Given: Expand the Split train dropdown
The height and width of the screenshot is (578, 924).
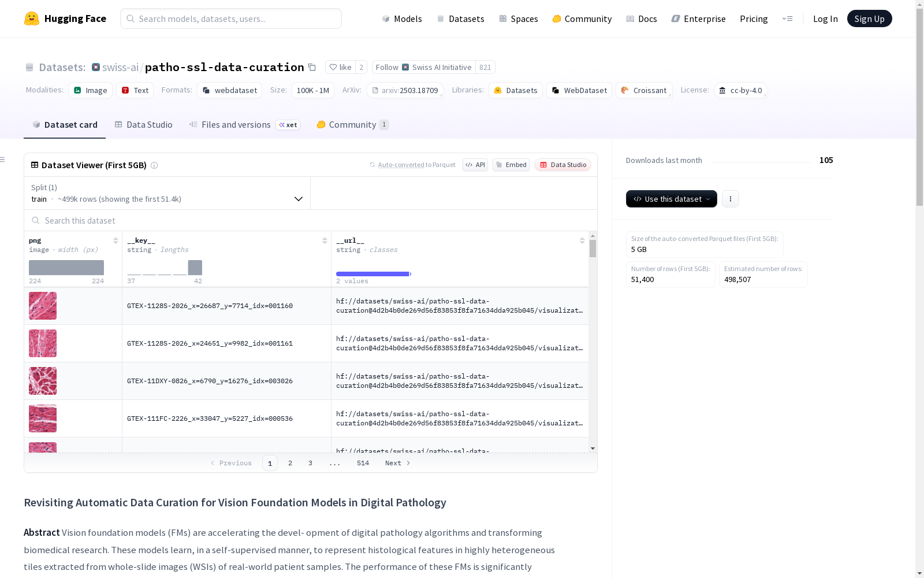Looking at the screenshot, I should click(x=167, y=193).
